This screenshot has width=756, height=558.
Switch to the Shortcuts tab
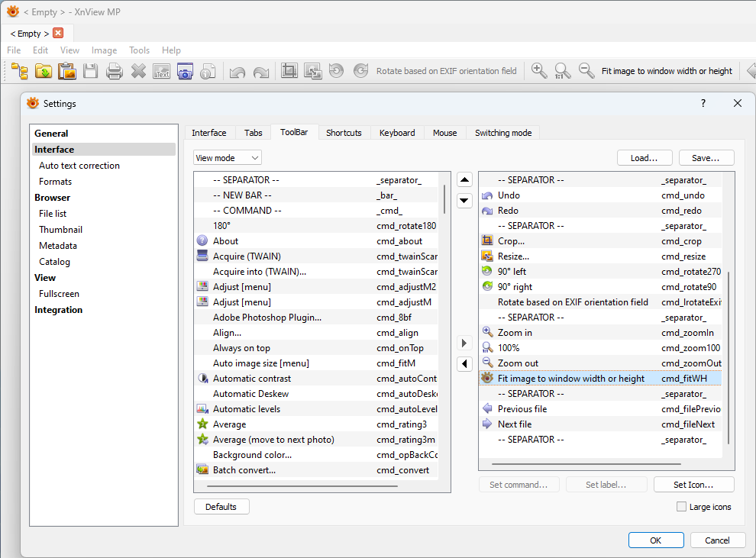pyautogui.click(x=344, y=133)
